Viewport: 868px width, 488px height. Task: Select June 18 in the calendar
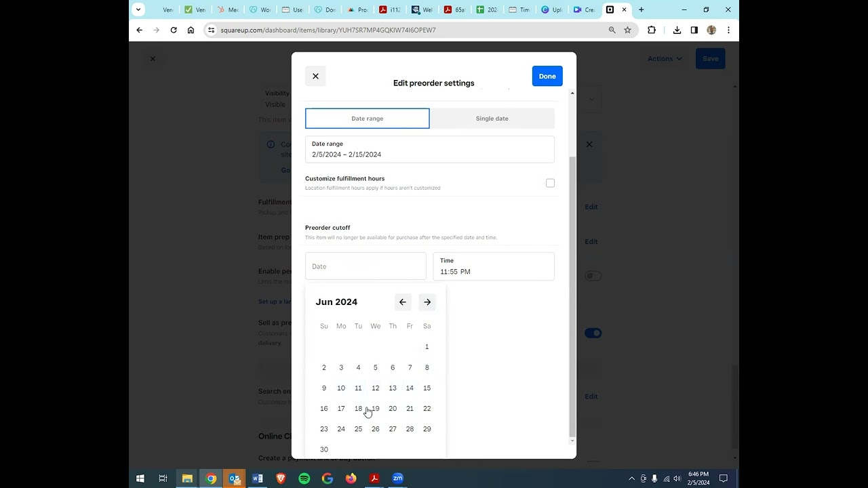point(358,409)
